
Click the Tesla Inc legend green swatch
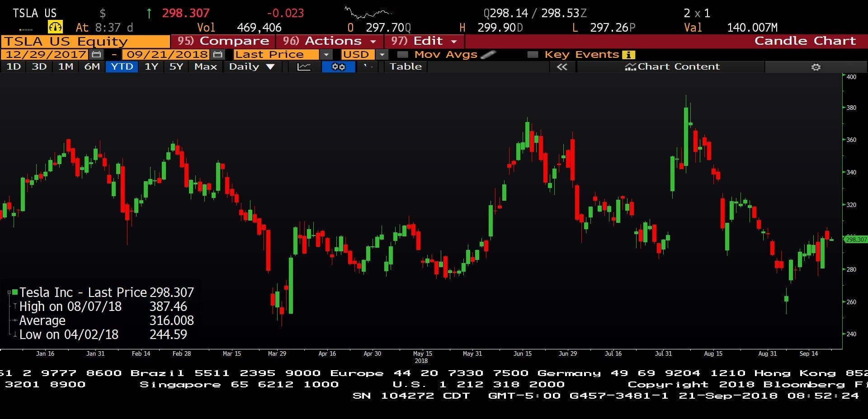pos(15,292)
